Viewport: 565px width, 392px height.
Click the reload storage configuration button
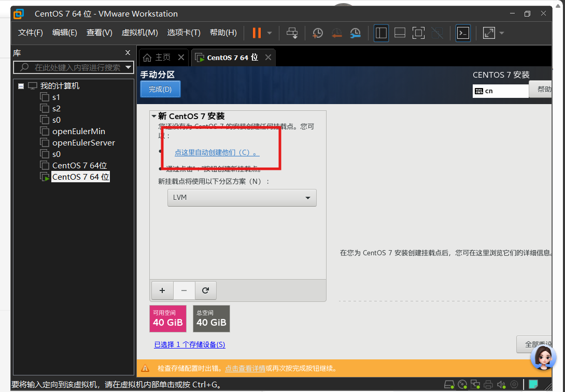click(206, 291)
